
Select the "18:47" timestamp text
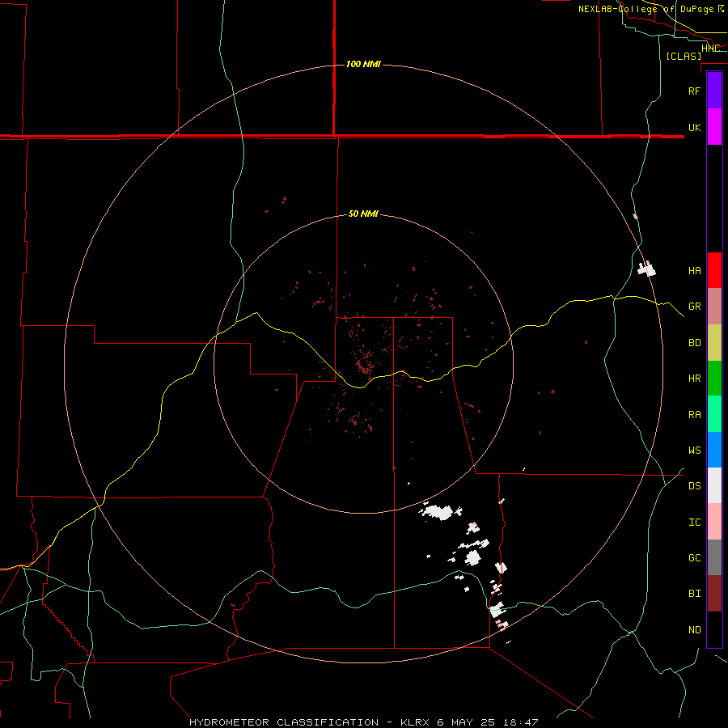point(520,722)
